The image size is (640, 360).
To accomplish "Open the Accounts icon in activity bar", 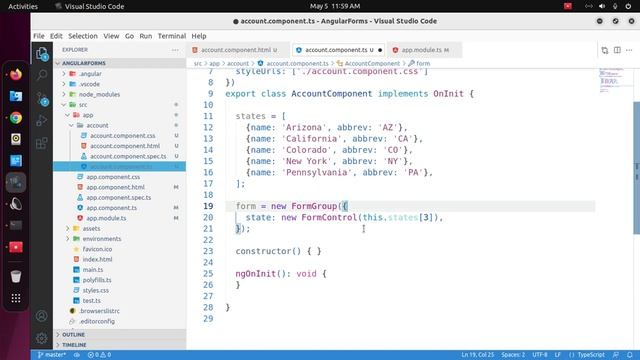I will [42, 316].
